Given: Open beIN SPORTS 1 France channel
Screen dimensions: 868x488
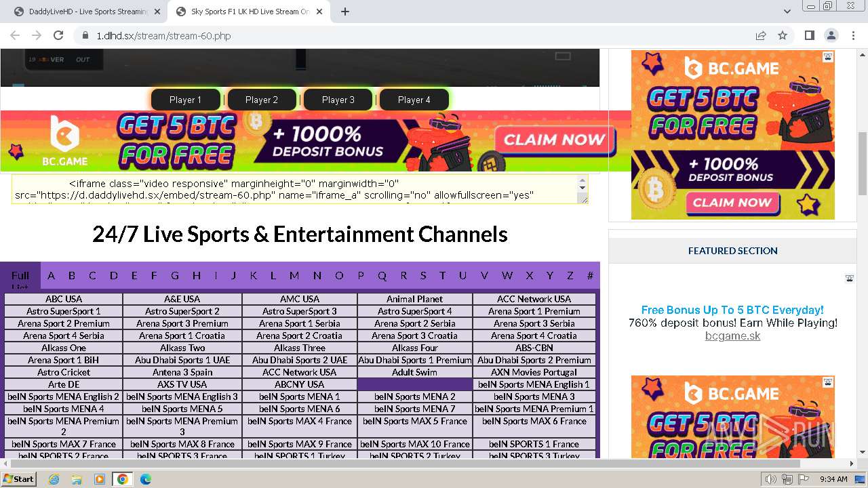Looking at the screenshot, I should (534, 444).
